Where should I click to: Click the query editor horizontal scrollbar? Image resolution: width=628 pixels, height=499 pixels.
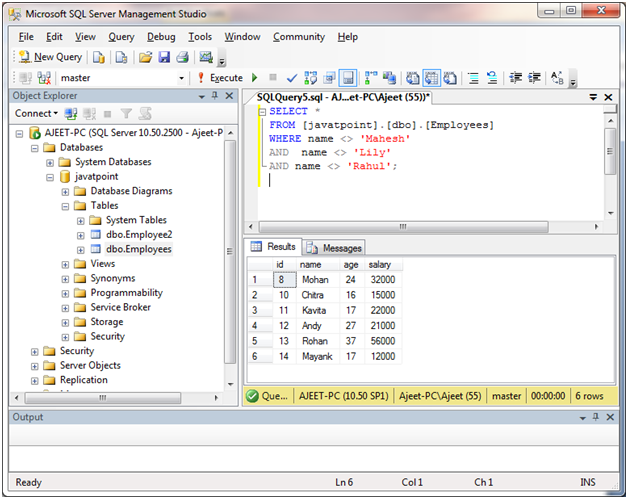403,227
